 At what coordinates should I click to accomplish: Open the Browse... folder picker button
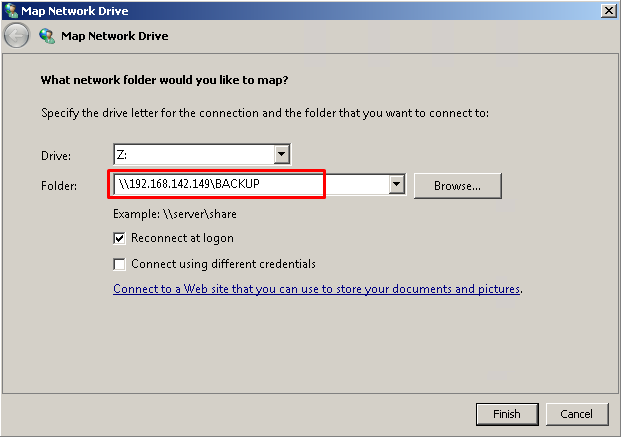coord(457,186)
